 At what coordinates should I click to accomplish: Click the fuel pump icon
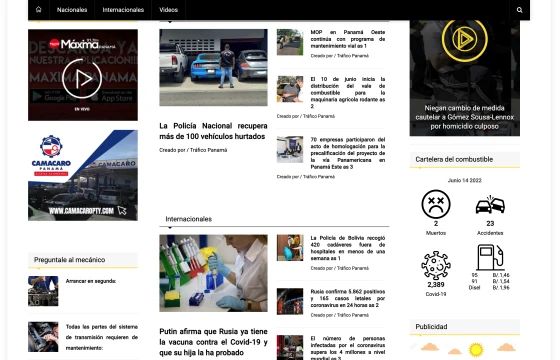pyautogui.click(x=490, y=257)
